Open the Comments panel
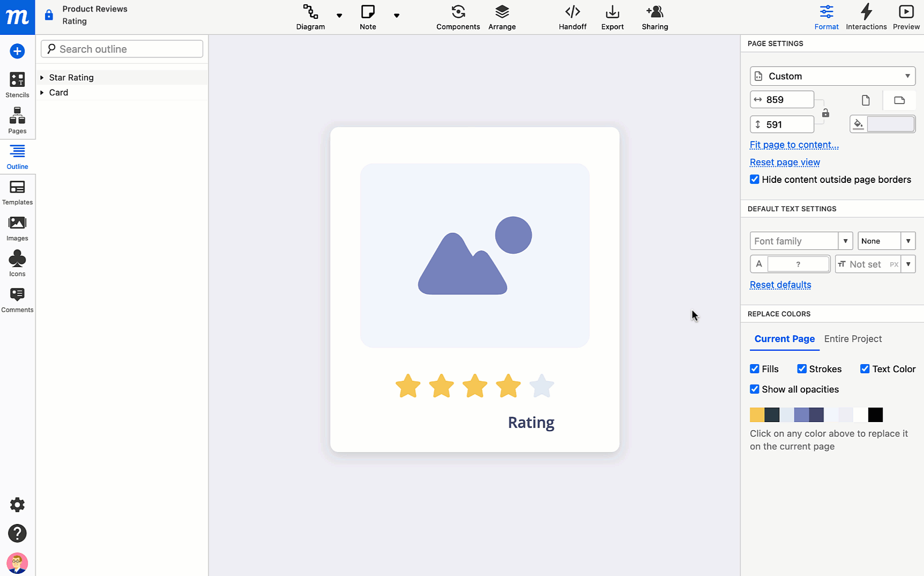The image size is (924, 576). (x=17, y=300)
